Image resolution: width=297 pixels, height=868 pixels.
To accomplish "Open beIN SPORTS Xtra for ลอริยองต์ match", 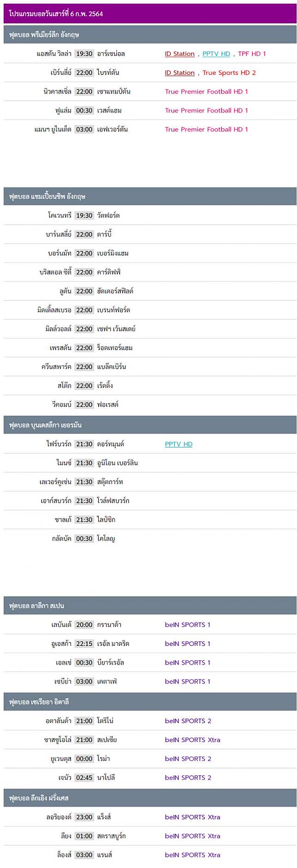I will pos(192,817).
